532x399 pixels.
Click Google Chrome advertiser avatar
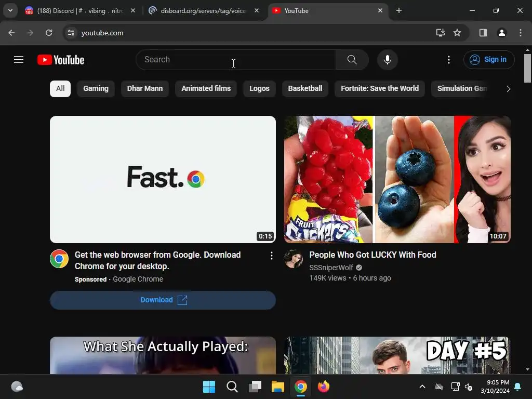click(x=59, y=259)
